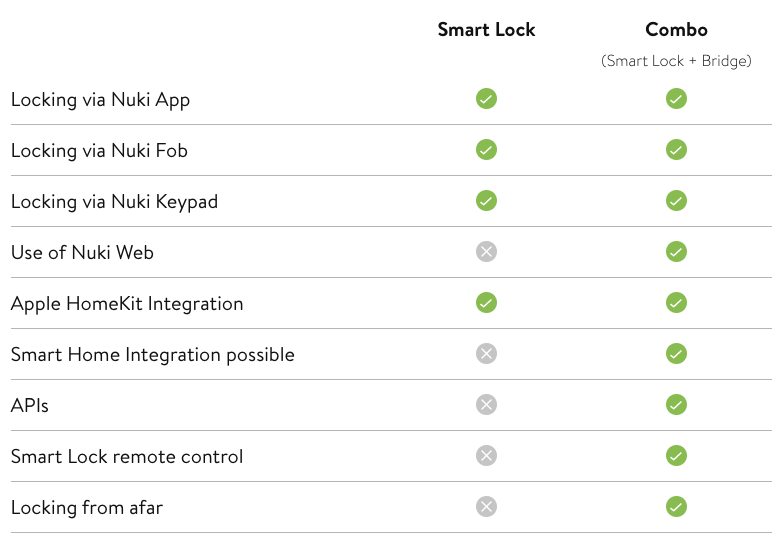
Task: Click Combo checkmark for Use of Nuki Web
Action: coord(676,251)
